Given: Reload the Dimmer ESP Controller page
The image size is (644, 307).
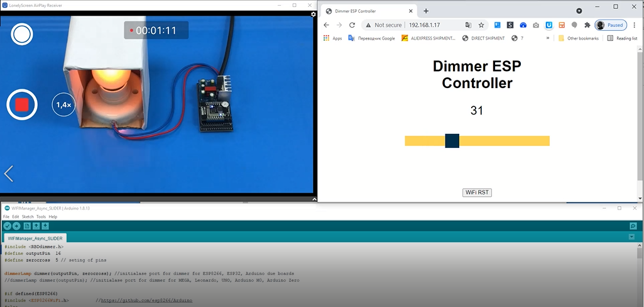Looking at the screenshot, I should point(352,25).
